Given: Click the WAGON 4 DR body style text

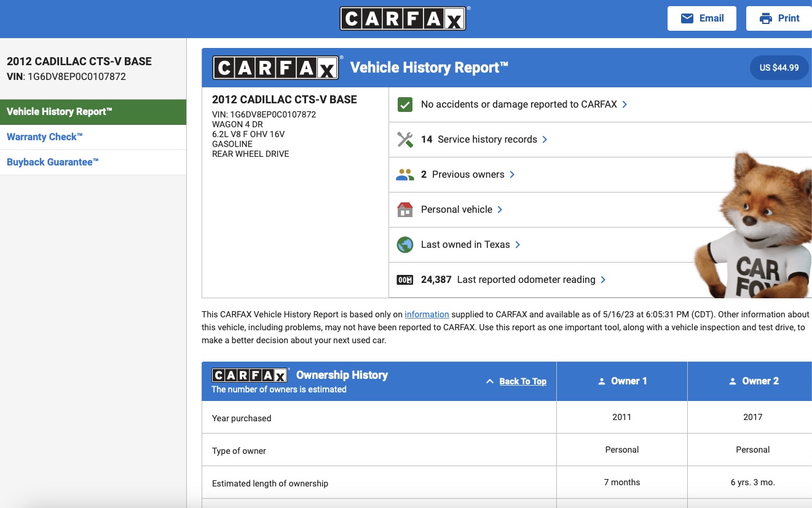Looking at the screenshot, I should (x=237, y=124).
